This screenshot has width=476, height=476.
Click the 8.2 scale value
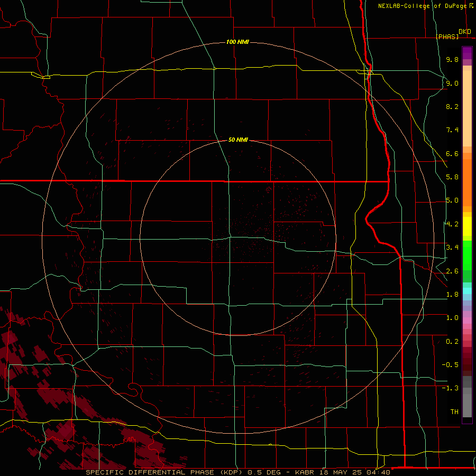point(452,106)
